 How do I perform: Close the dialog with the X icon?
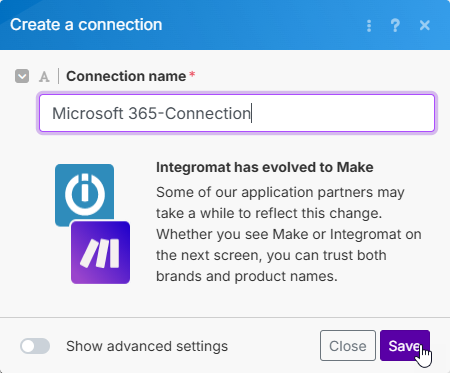[425, 25]
